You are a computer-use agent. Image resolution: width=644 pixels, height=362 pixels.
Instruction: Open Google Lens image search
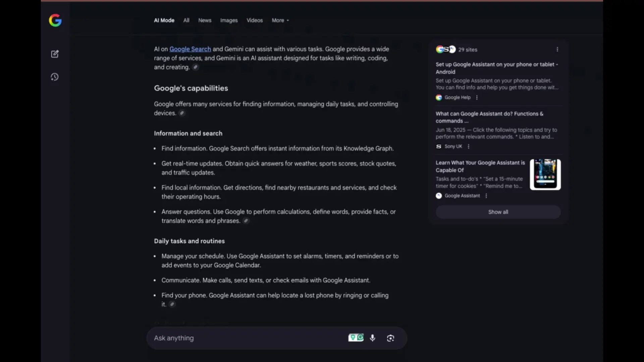coord(390,338)
